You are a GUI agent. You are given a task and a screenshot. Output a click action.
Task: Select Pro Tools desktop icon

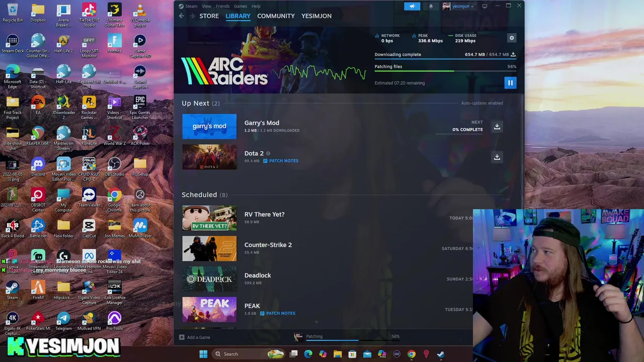click(x=114, y=321)
